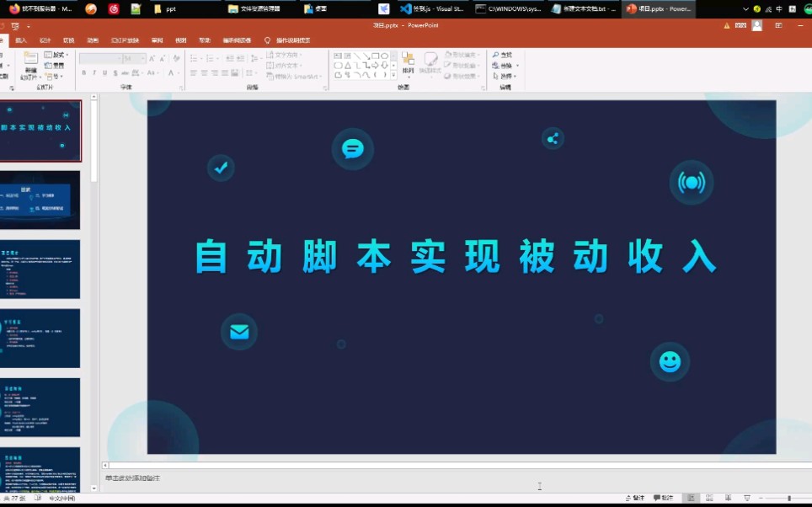
Task: Toggle underline formatting
Action: [x=105, y=72]
